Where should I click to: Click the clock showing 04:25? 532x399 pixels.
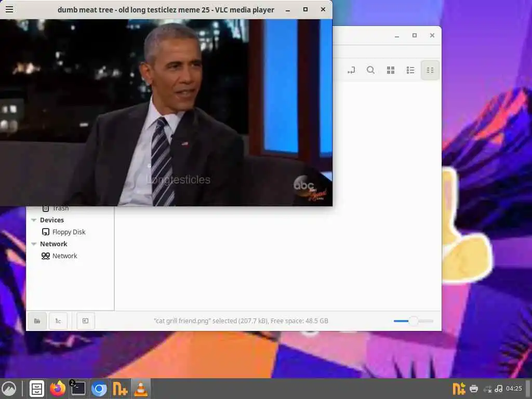(x=514, y=389)
